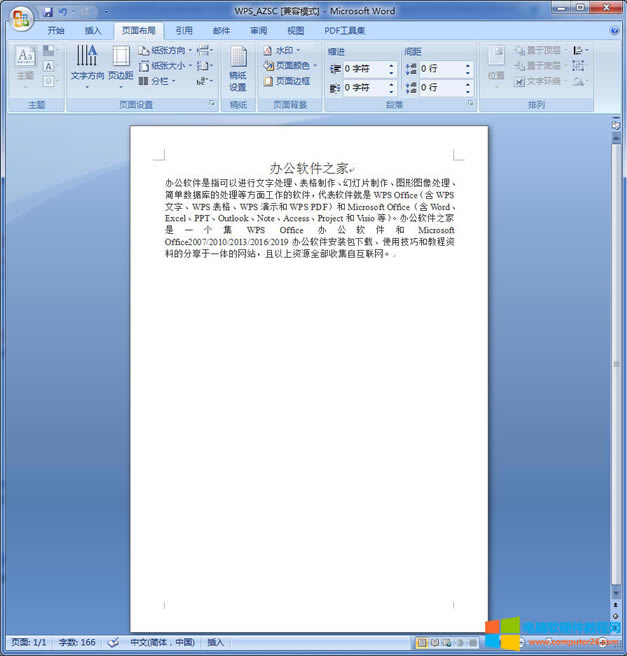Click the document title 办公软件之家
The width and height of the screenshot is (627, 656).
(x=309, y=168)
